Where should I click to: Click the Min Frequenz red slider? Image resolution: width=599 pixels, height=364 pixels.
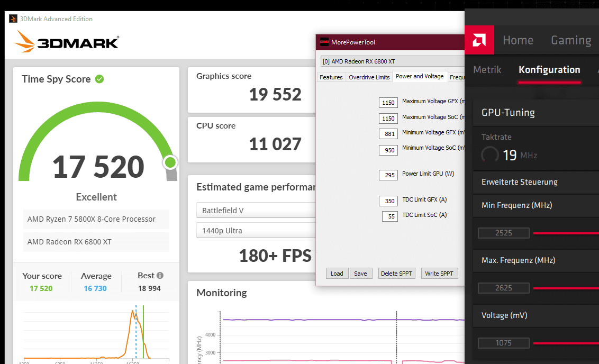[566, 233]
